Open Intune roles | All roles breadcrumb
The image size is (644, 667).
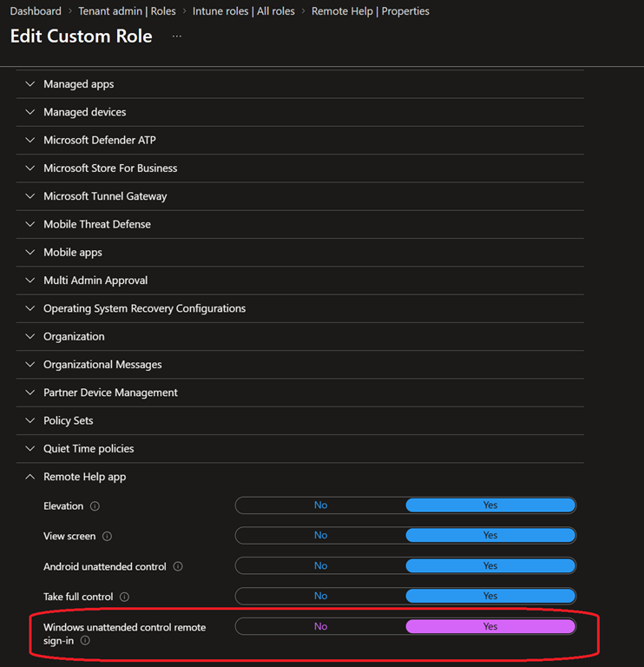(x=244, y=11)
